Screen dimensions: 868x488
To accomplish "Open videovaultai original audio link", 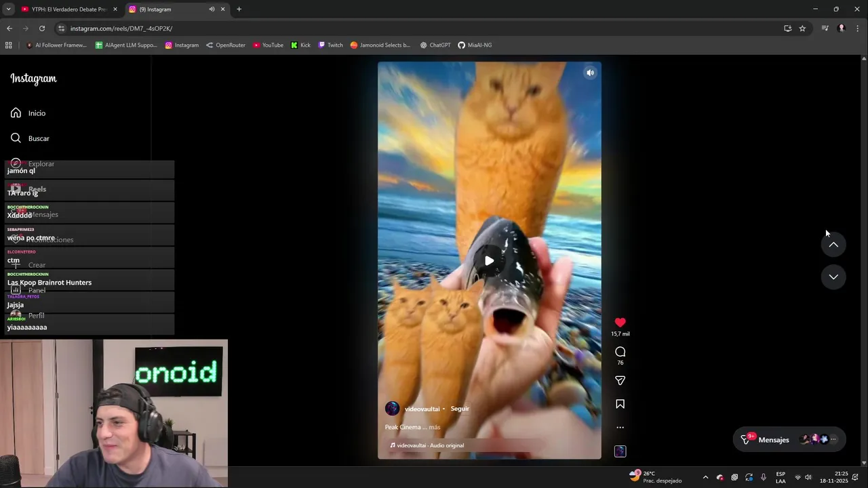I will click(x=430, y=445).
